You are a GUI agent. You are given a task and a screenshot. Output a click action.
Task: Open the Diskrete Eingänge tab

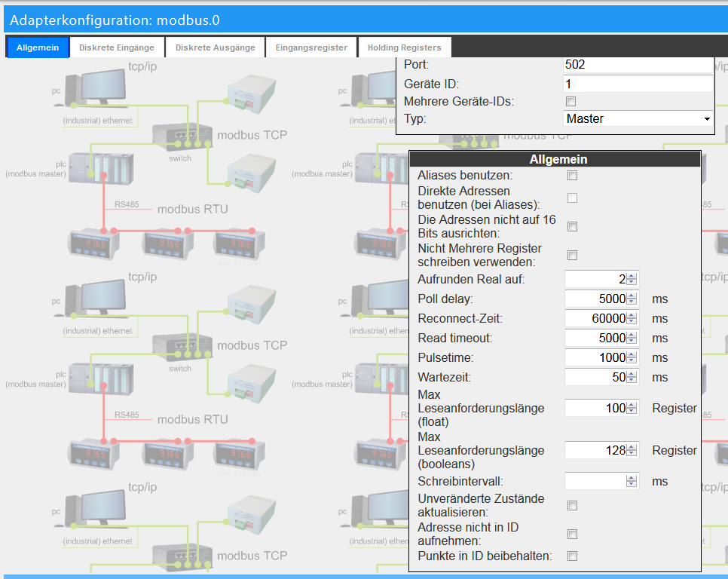pos(117,47)
